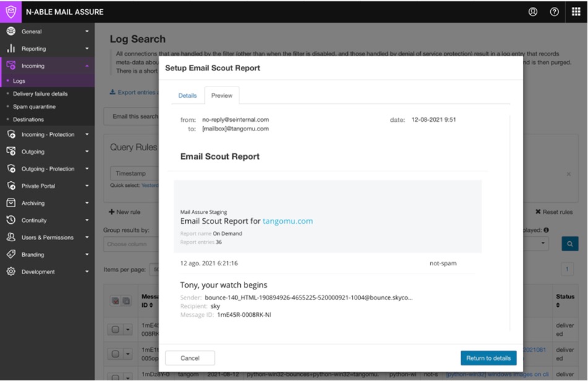Screen dimensions: 588x381
Task: Click the X icon in Query Rules row
Action: [568, 174]
